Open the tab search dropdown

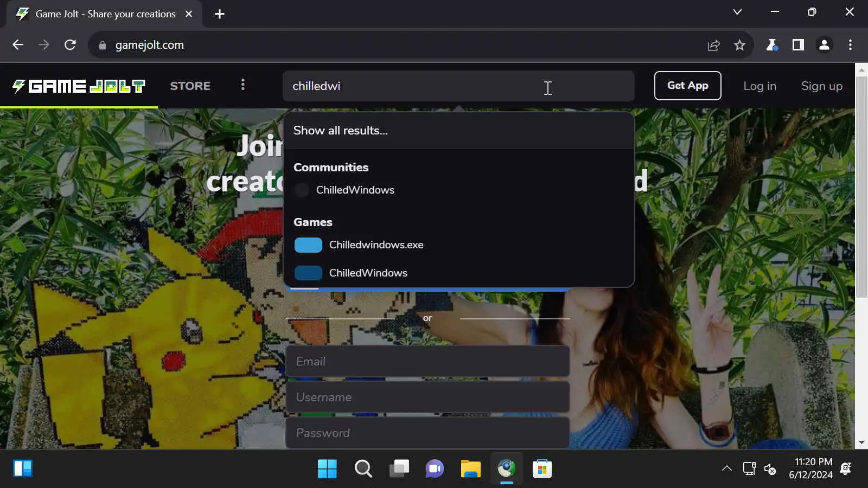737,12
